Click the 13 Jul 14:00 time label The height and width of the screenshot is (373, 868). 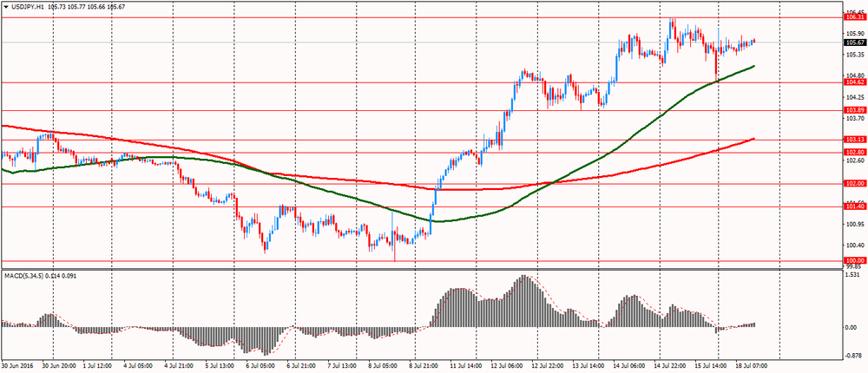click(x=589, y=366)
